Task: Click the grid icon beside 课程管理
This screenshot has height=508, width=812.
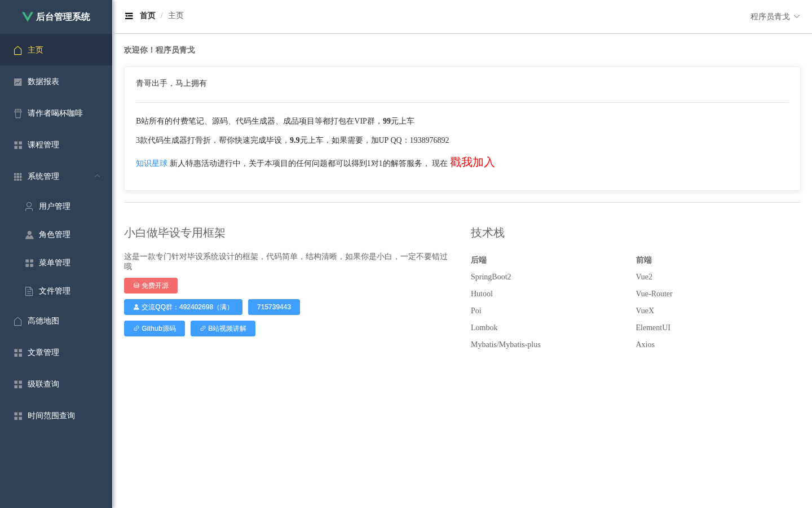Action: [18, 145]
